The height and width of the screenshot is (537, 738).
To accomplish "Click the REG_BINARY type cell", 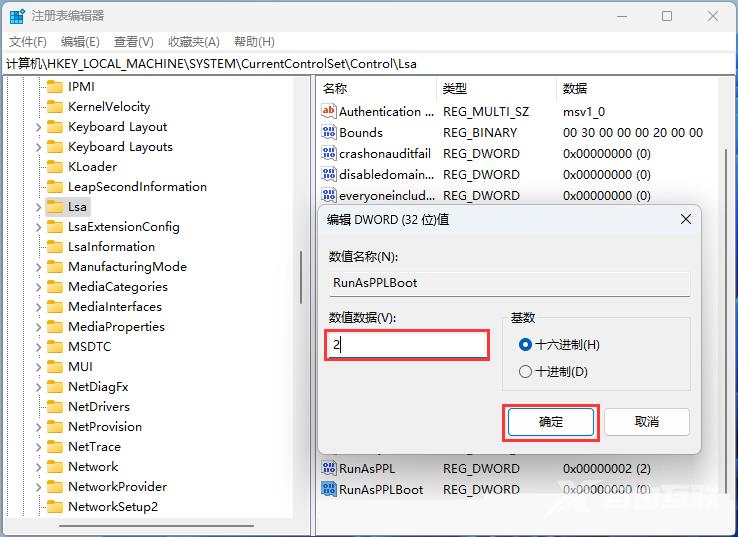I will pos(480,133).
